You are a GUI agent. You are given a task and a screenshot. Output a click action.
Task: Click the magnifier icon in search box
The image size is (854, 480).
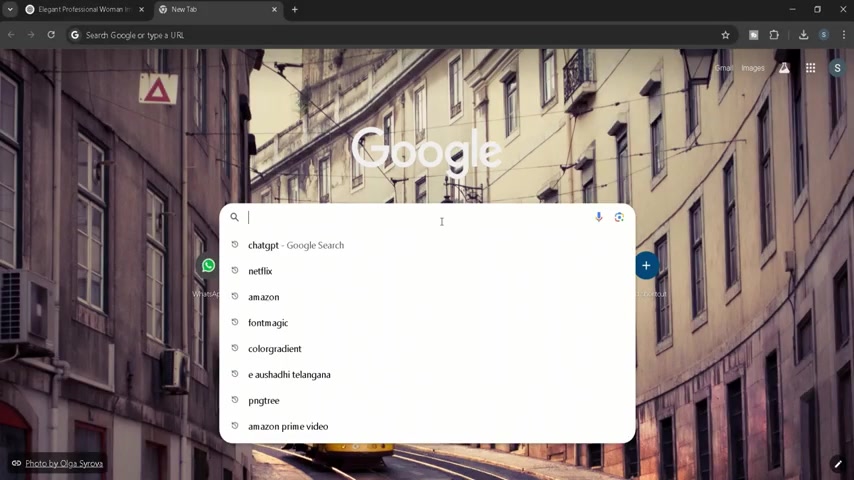click(234, 217)
